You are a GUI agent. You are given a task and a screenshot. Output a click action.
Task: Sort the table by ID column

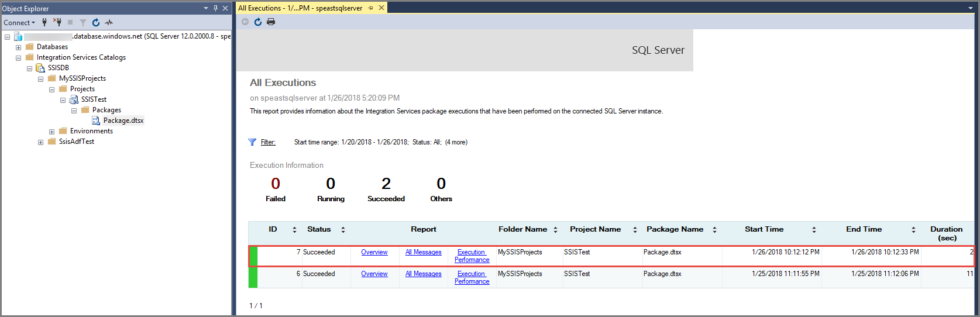(x=294, y=230)
